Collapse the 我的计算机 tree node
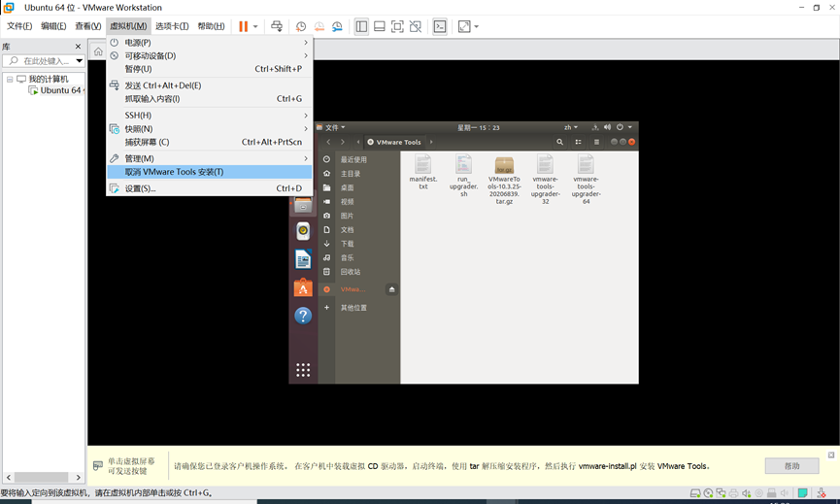Image resolution: width=840 pixels, height=504 pixels. click(x=10, y=80)
